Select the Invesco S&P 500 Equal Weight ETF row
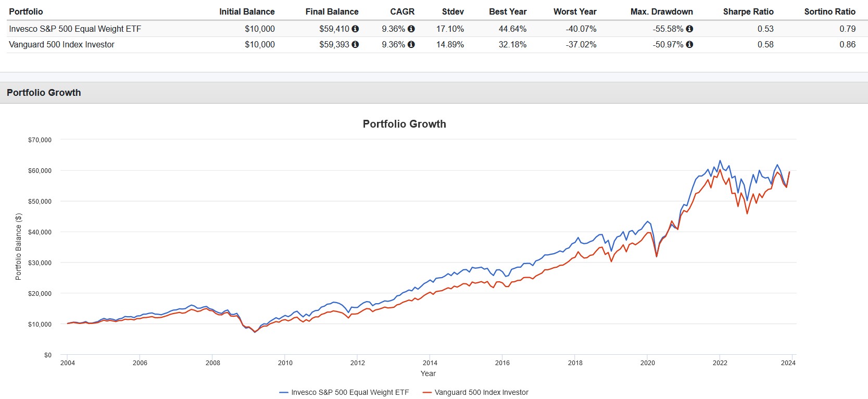The width and height of the screenshot is (868, 399). pyautogui.click(x=437, y=29)
